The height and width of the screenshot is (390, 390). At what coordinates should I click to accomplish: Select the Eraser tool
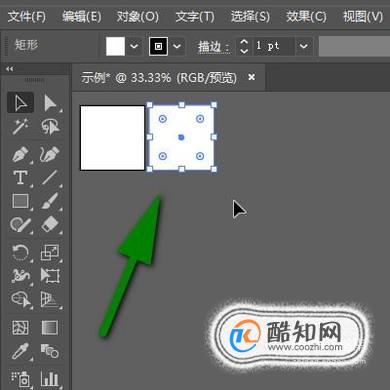[50, 225]
